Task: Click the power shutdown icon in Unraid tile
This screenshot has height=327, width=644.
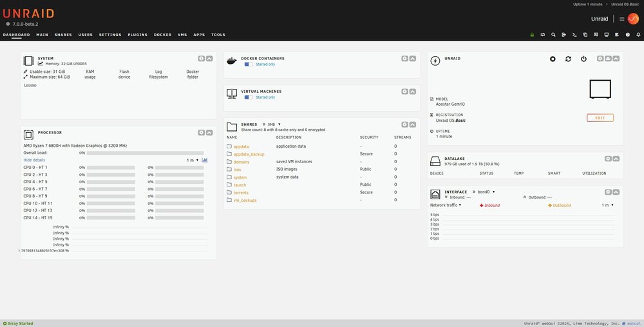Action: pos(583,59)
